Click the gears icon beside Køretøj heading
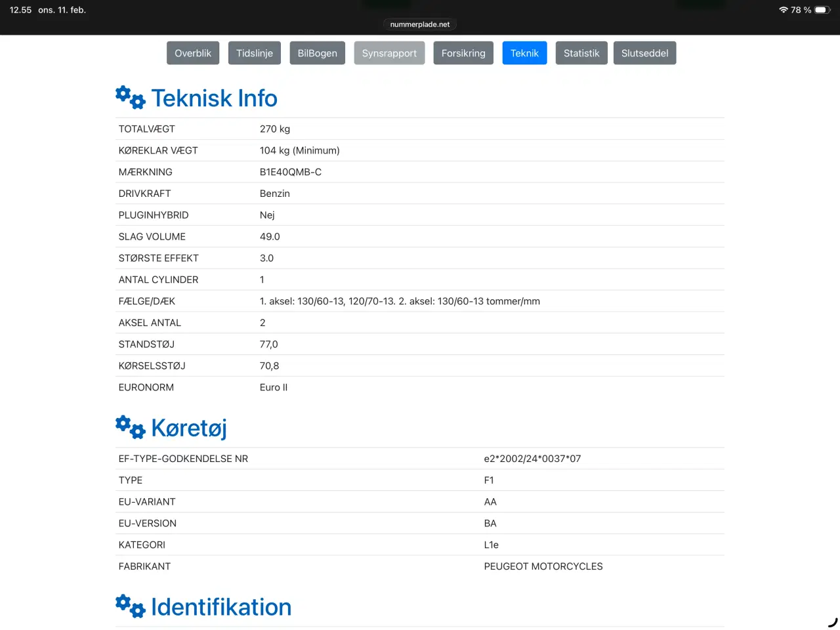Screen dimensions: 840x630 pyautogui.click(x=130, y=427)
